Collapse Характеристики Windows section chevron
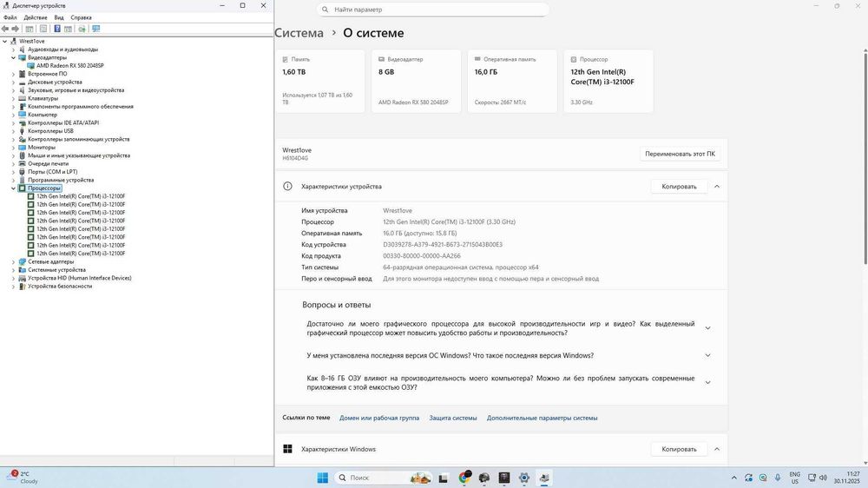868x488 pixels. (x=717, y=449)
